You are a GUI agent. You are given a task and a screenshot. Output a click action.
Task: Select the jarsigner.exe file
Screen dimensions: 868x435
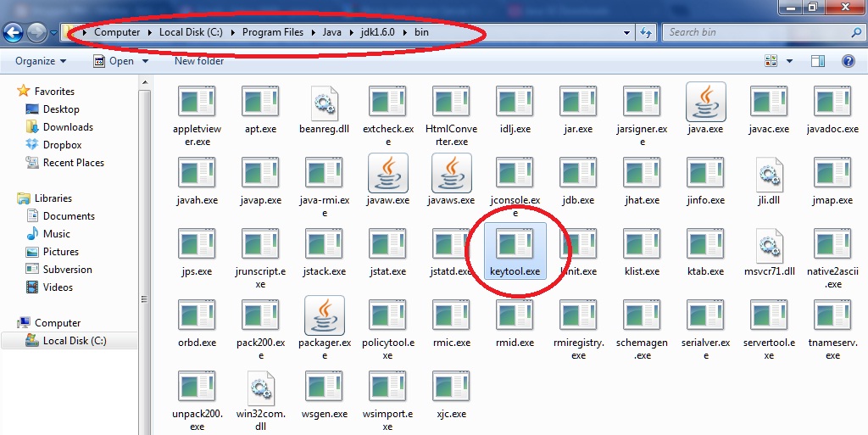[643, 115]
